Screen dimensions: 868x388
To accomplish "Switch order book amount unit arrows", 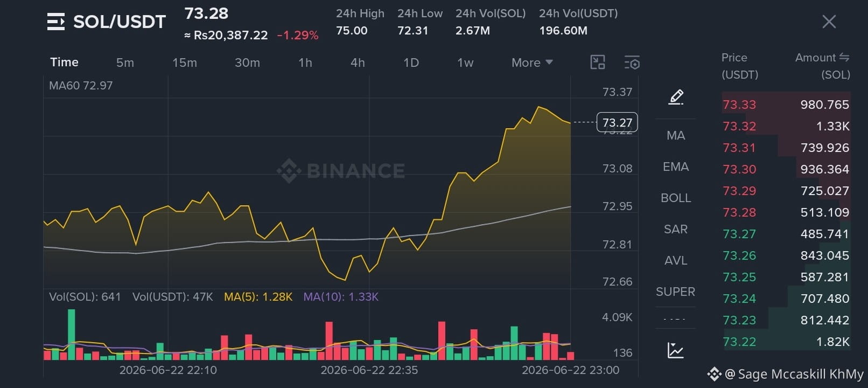I will pyautogui.click(x=844, y=57).
